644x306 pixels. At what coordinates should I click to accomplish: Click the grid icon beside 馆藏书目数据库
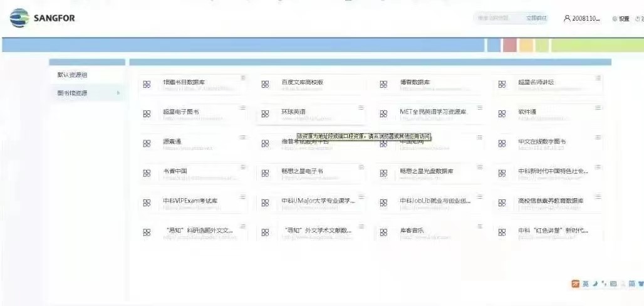pyautogui.click(x=147, y=85)
